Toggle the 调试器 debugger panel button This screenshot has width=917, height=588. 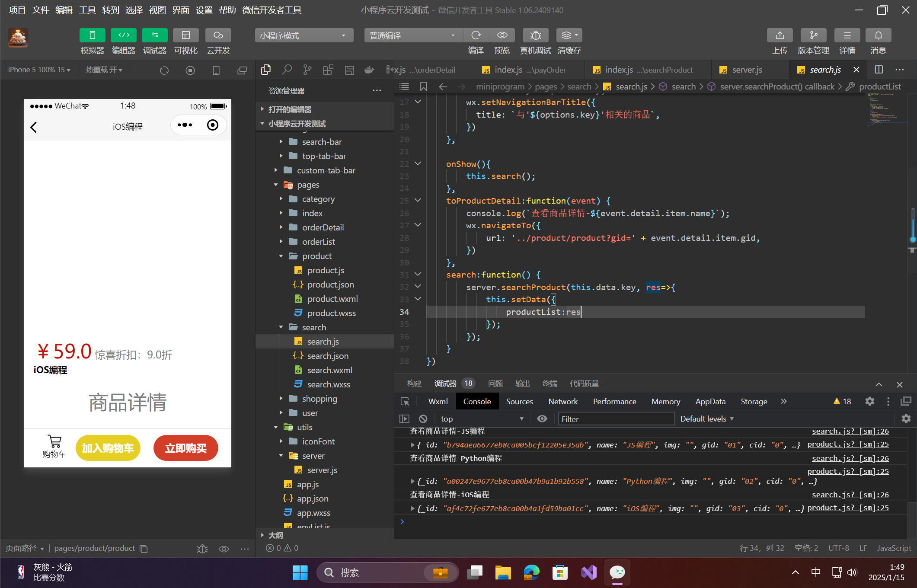[154, 35]
